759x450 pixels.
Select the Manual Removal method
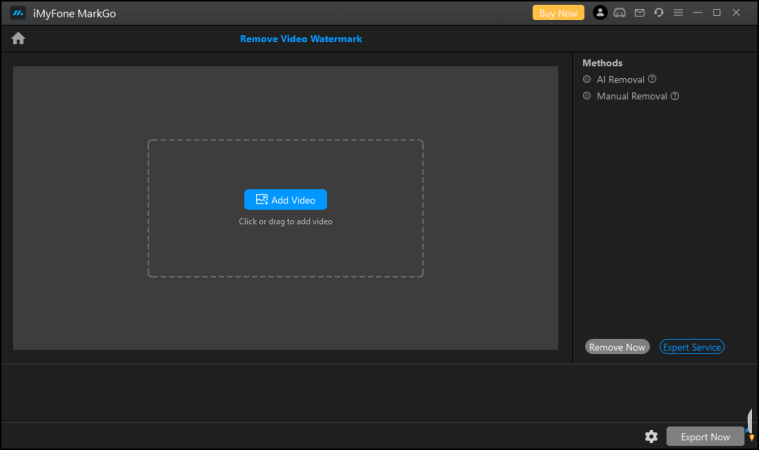(x=587, y=97)
